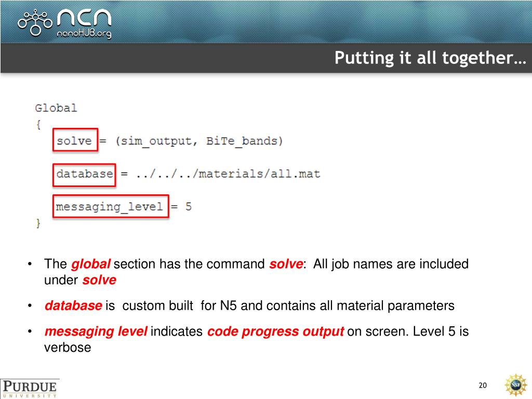Viewport: 532px width, 399px height.
Task: Click the '../../../materials/all.mat' path
Action: tap(228, 174)
